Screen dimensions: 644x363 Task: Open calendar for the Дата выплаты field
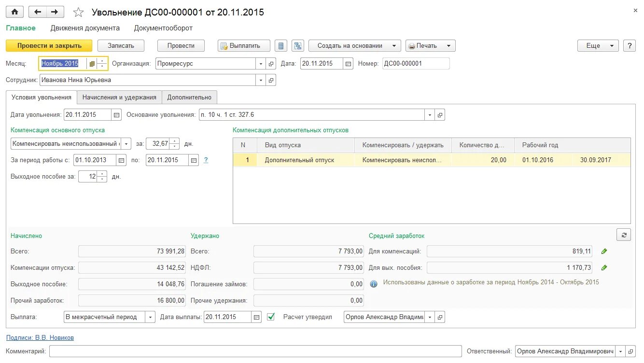pos(256,317)
